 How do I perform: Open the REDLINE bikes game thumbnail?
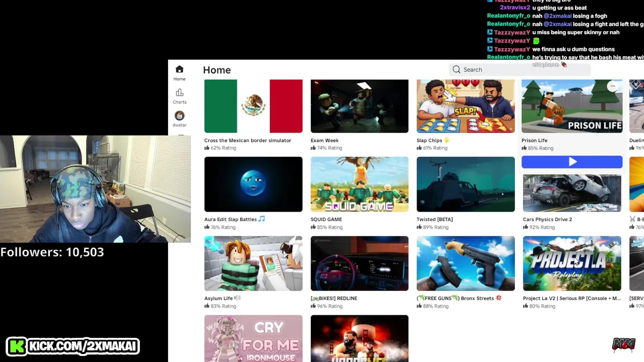tap(359, 263)
